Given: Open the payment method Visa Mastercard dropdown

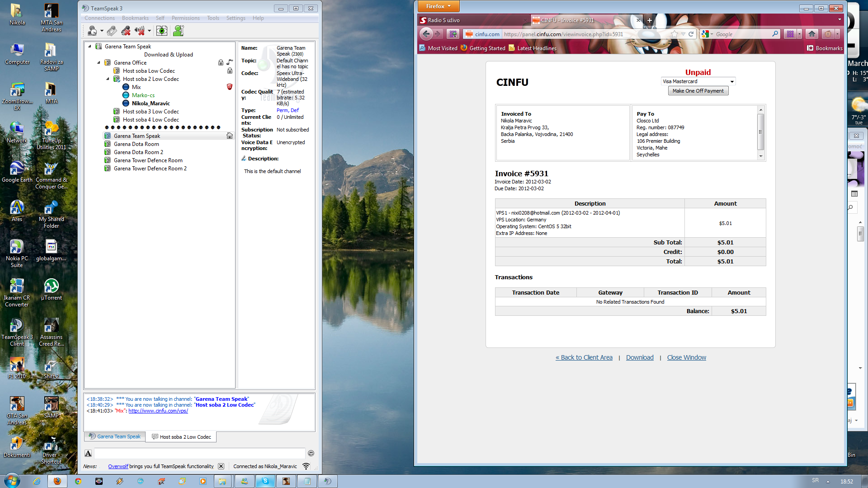Looking at the screenshot, I should point(698,81).
